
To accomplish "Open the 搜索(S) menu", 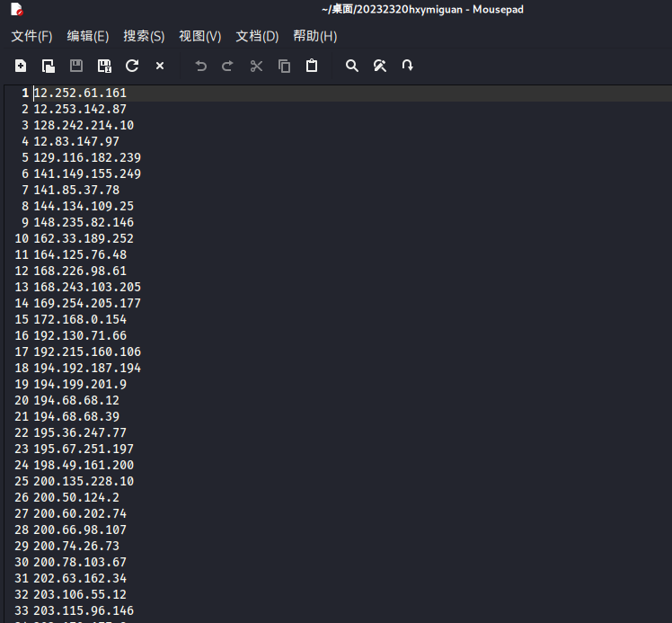I will 144,36.
